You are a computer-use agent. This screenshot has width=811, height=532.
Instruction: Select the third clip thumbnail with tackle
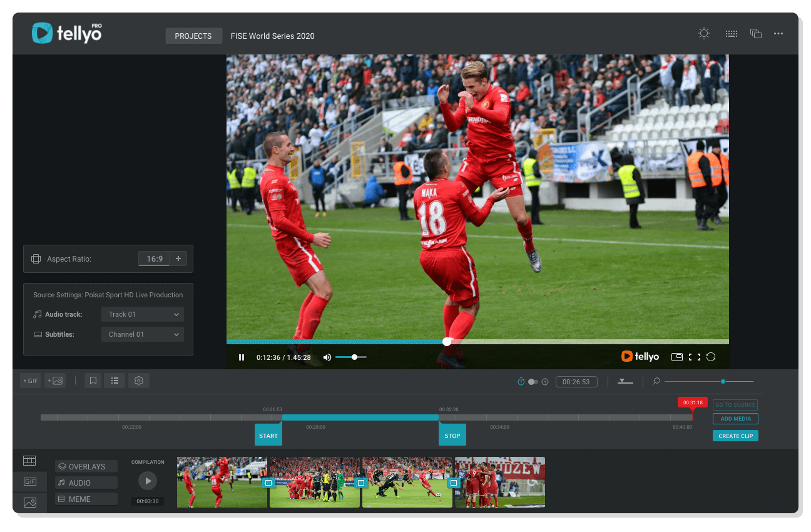(407, 482)
